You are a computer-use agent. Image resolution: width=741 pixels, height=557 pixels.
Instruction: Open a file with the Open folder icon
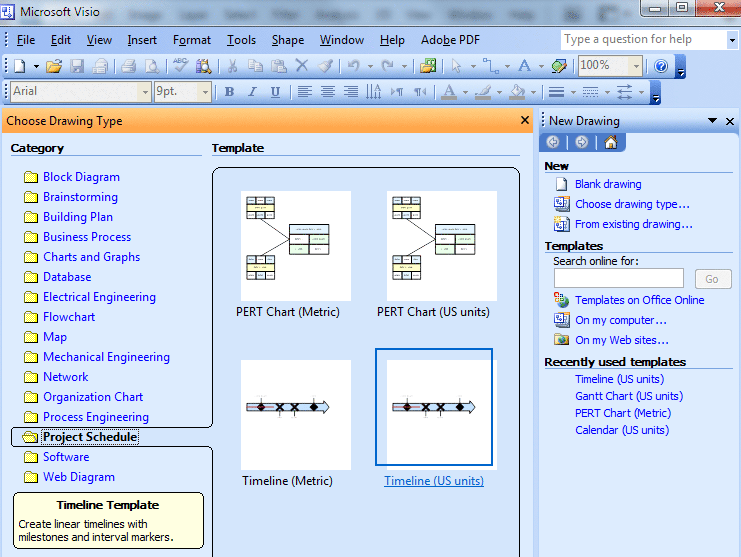click(x=54, y=66)
